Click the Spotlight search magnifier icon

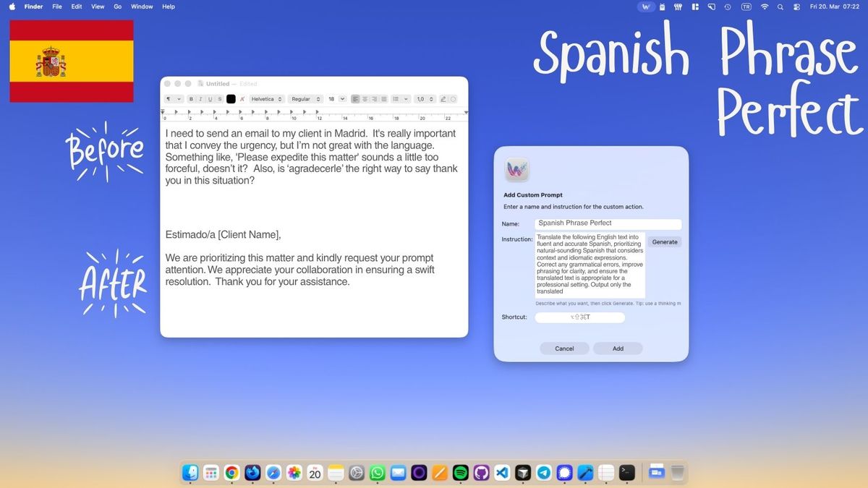click(x=780, y=7)
